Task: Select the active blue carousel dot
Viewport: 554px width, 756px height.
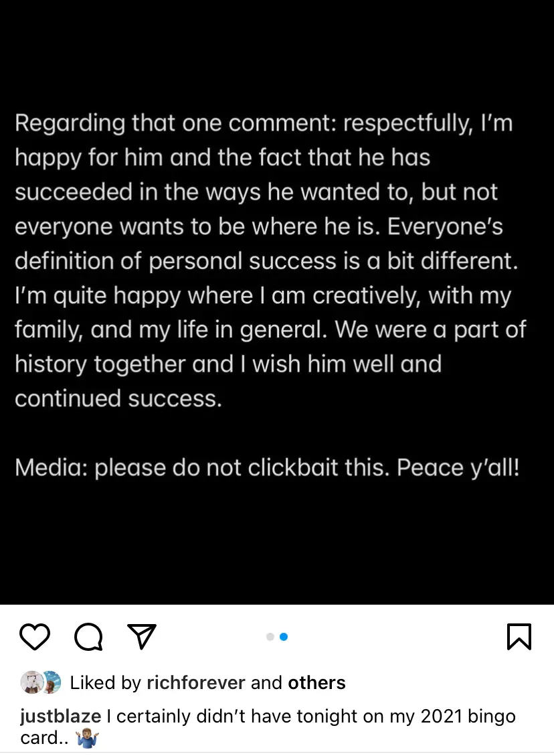Action: tap(284, 637)
